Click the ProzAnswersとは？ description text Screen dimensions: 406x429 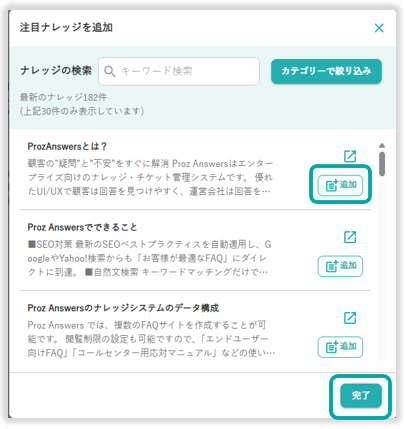click(150, 177)
